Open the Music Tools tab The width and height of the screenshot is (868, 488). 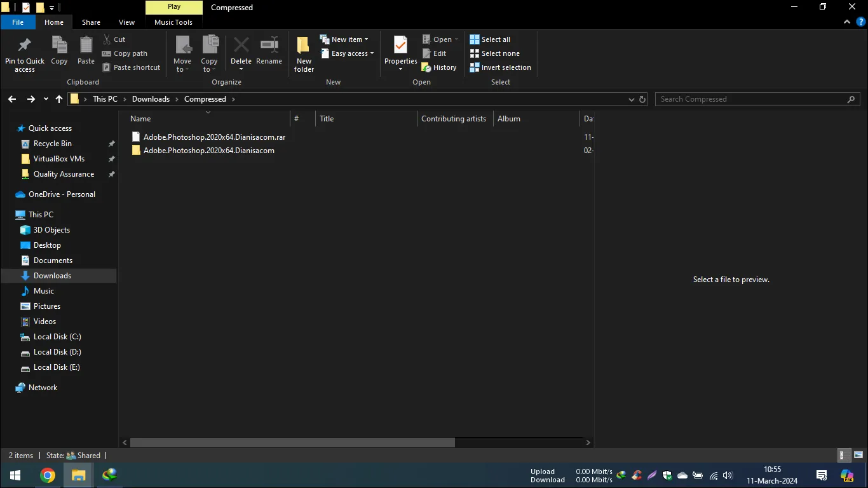pos(173,22)
